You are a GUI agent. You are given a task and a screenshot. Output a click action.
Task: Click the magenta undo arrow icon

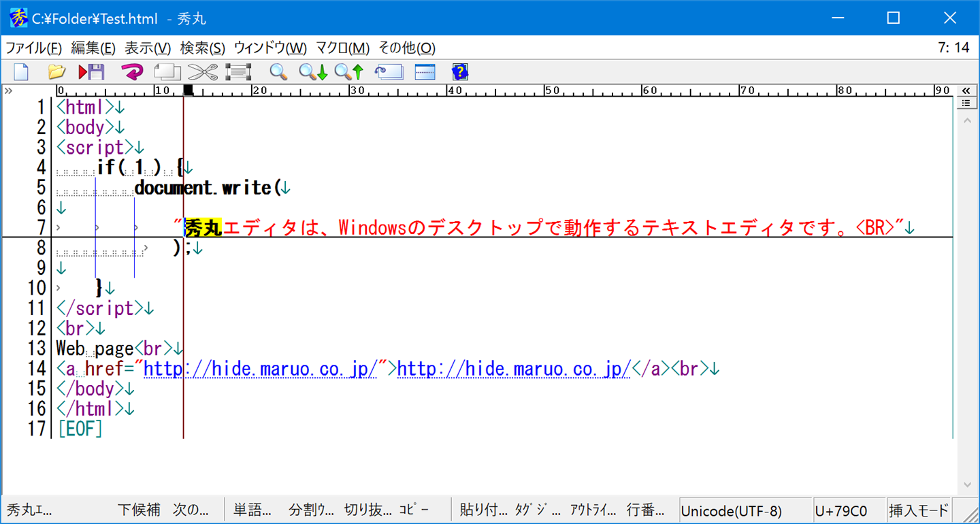133,71
